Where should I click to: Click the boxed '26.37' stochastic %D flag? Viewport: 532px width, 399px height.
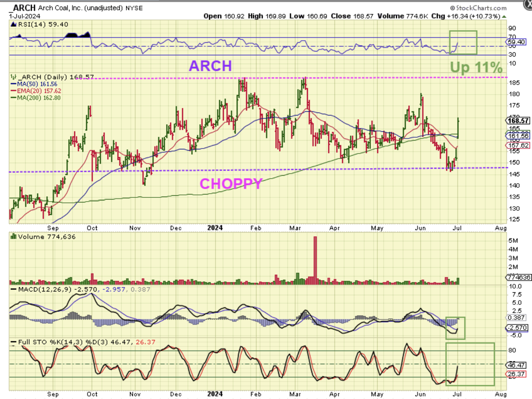pyautogui.click(x=517, y=374)
